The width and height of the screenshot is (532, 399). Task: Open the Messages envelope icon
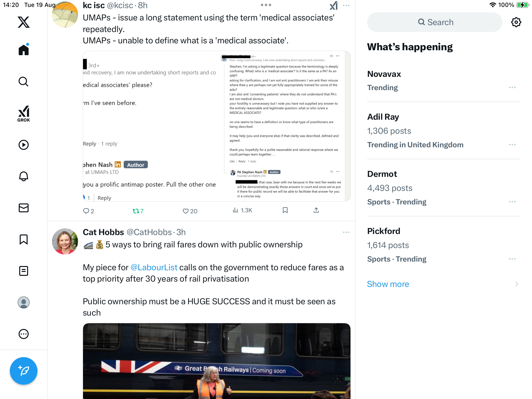click(24, 208)
